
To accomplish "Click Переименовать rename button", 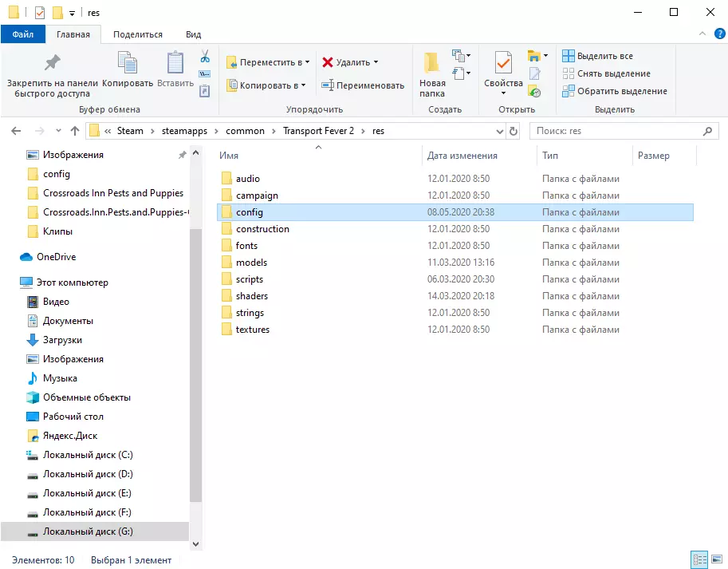I will pos(363,85).
